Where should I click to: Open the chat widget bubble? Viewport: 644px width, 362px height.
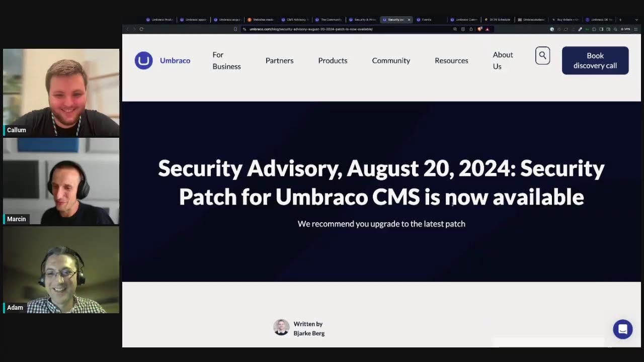click(x=622, y=329)
